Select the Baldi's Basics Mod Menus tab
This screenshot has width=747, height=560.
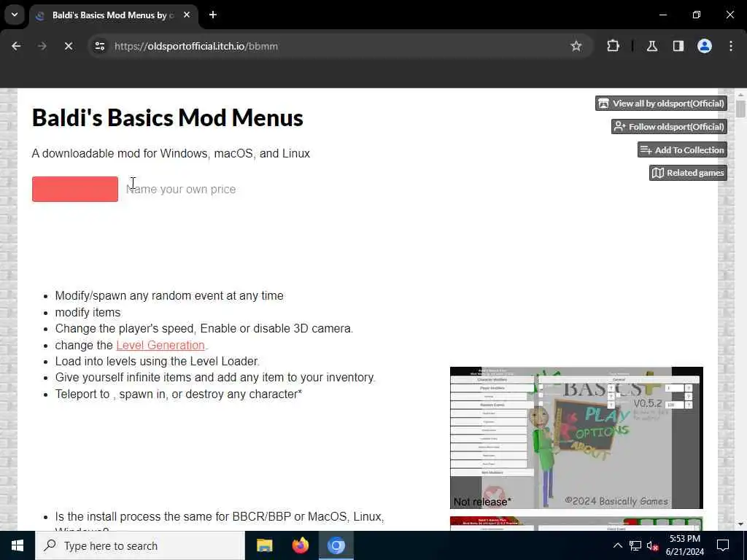coord(113,15)
